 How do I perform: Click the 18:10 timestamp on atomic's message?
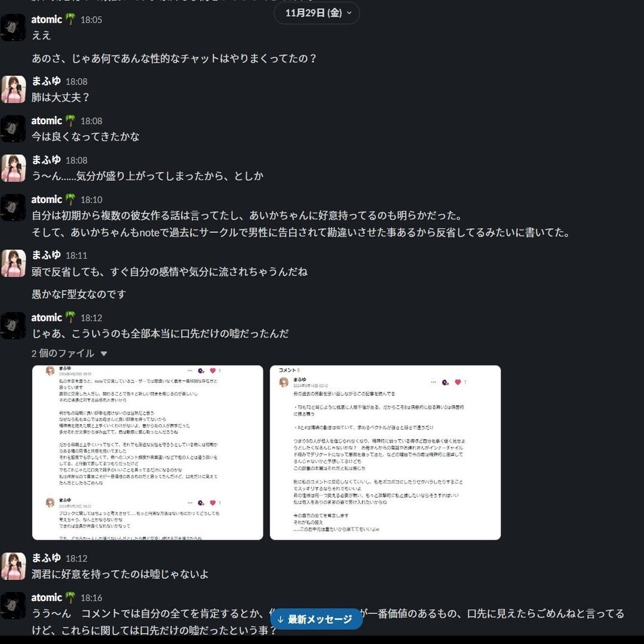(91, 200)
